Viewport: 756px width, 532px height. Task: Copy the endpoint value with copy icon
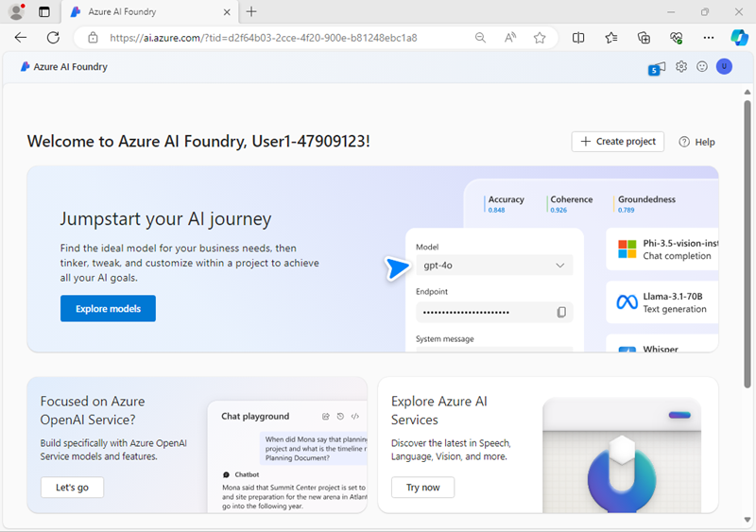[561, 312]
